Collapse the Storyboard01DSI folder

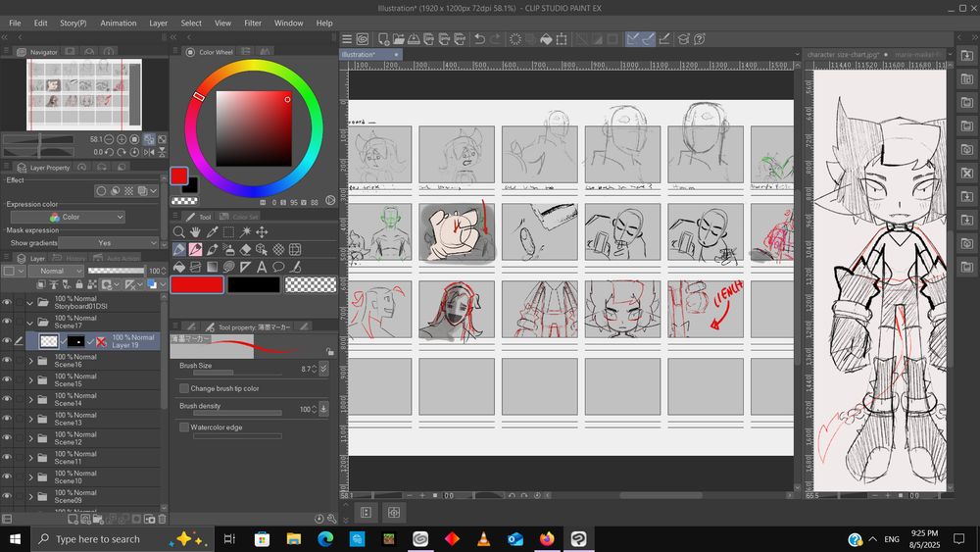tap(30, 303)
